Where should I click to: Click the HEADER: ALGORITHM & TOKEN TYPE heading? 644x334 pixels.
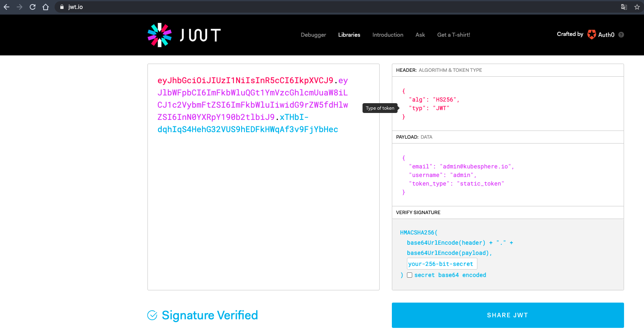[439, 70]
